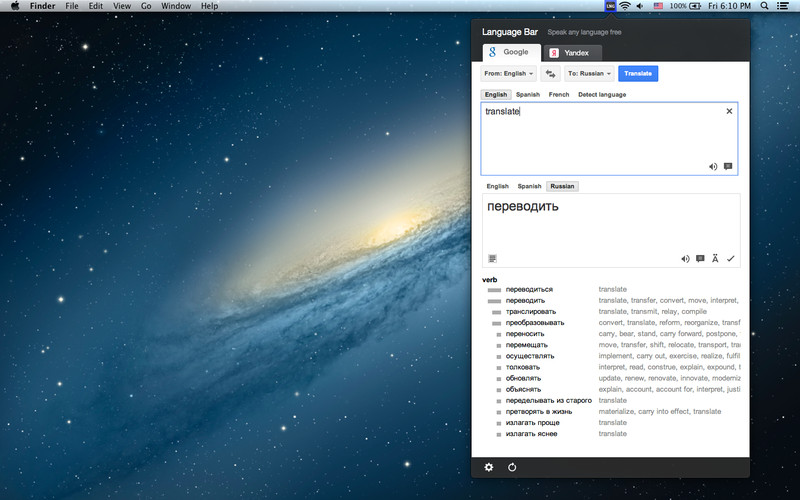Click the circular arrow icon beside the gear
The height and width of the screenshot is (500, 800).
tap(512, 467)
